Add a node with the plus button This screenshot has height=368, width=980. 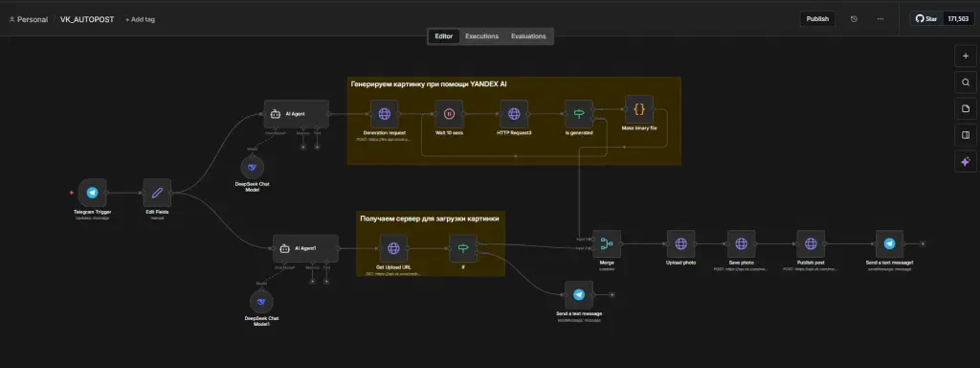coord(965,56)
